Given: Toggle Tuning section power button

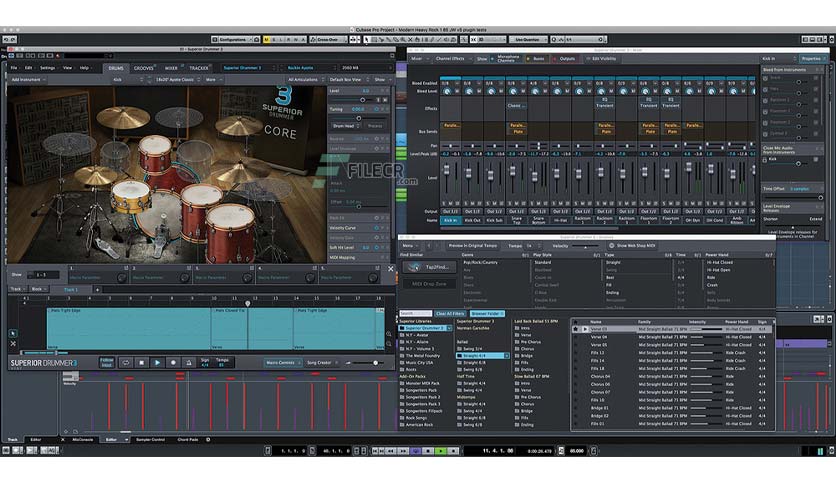Looking at the screenshot, I should click(376, 109).
